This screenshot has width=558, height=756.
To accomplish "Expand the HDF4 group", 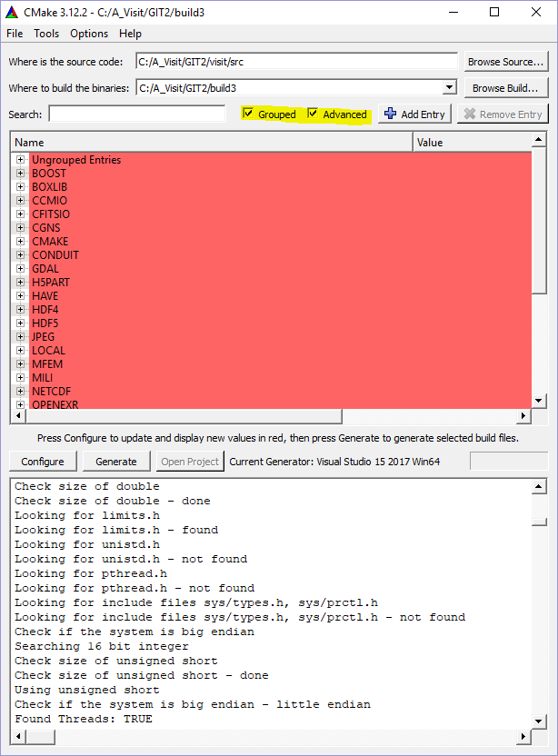I will (x=20, y=309).
